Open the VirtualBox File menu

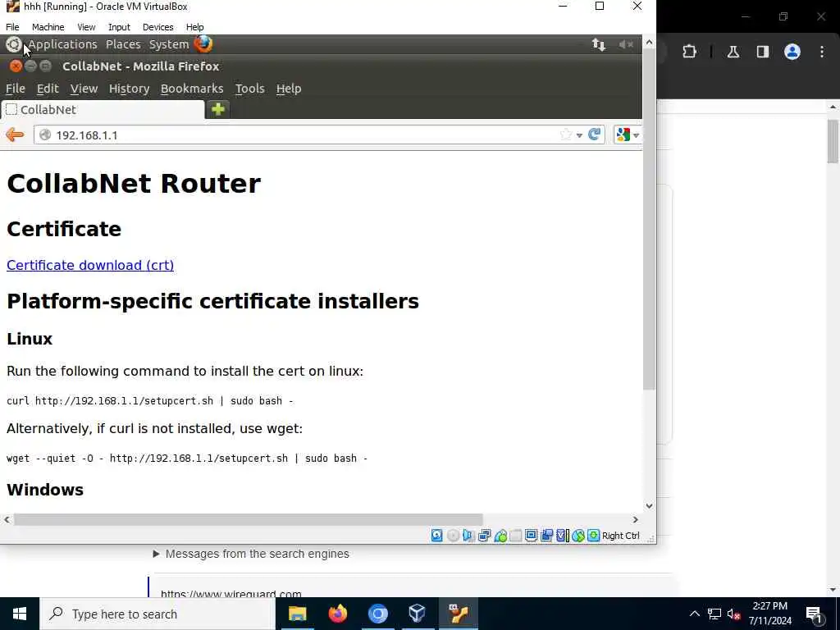coord(12,27)
